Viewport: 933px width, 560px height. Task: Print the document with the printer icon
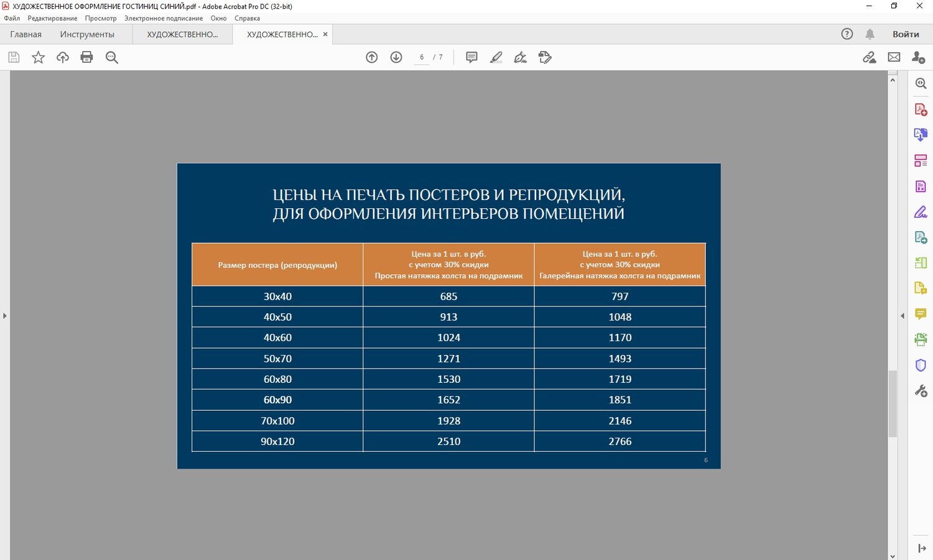pos(87,57)
